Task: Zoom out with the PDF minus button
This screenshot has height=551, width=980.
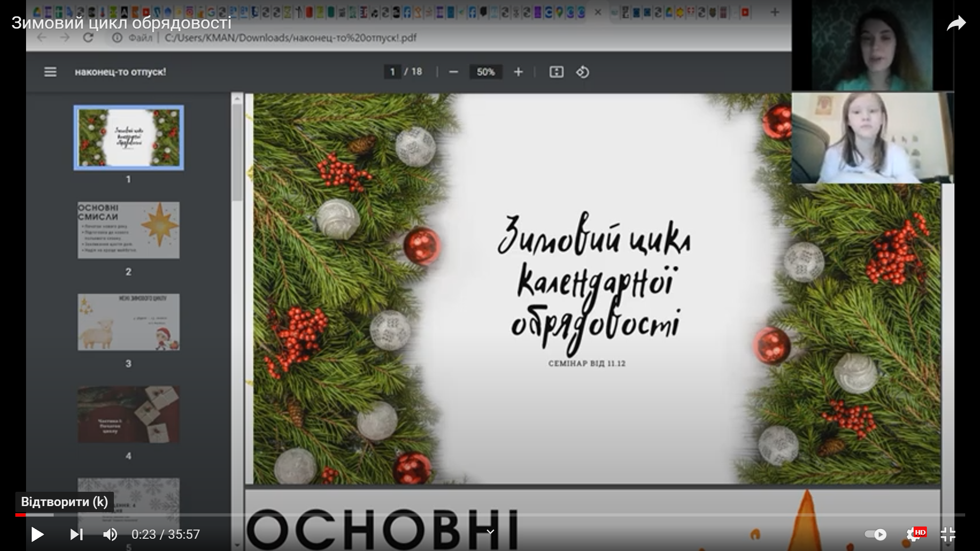Action: (453, 72)
